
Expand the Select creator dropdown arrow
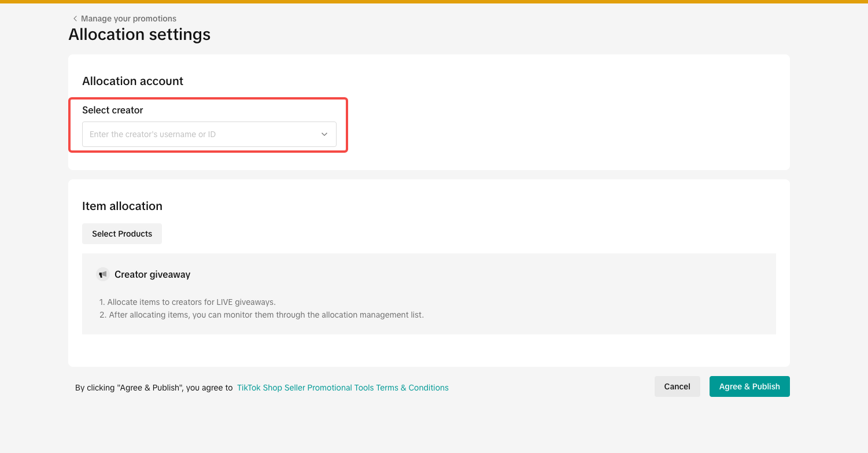[x=324, y=134]
